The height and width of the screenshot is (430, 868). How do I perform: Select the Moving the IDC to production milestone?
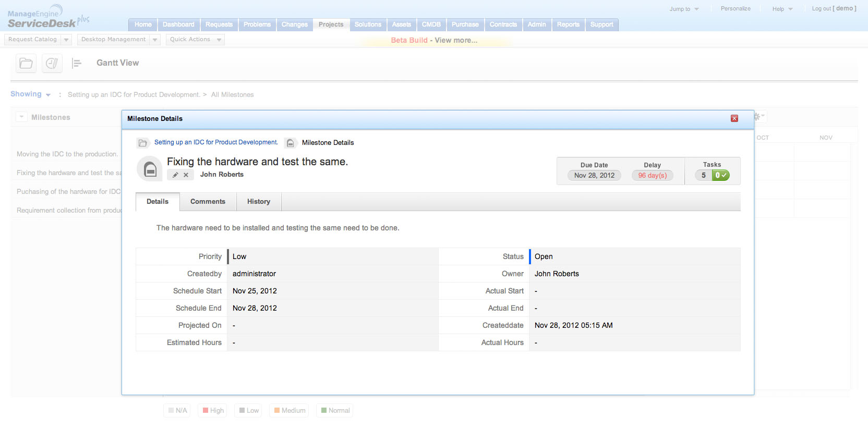67,154
